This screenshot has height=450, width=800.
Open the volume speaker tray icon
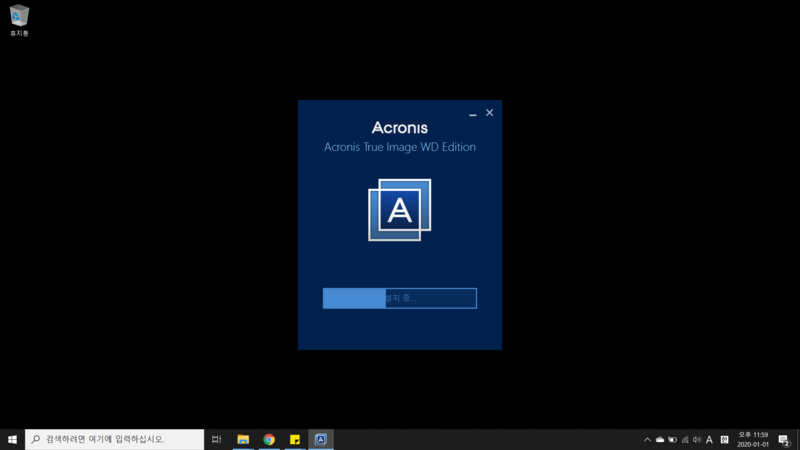(x=697, y=439)
